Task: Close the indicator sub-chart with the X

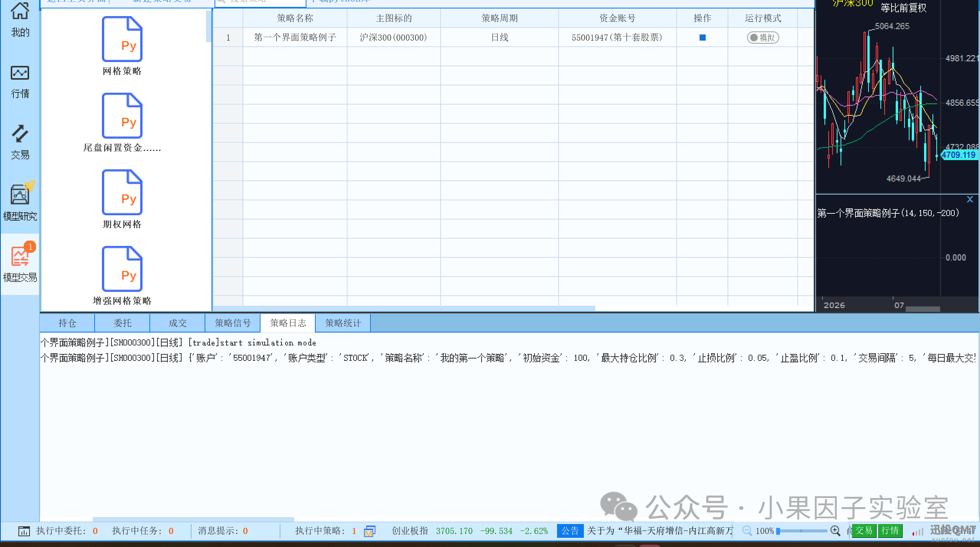Action: coord(970,199)
